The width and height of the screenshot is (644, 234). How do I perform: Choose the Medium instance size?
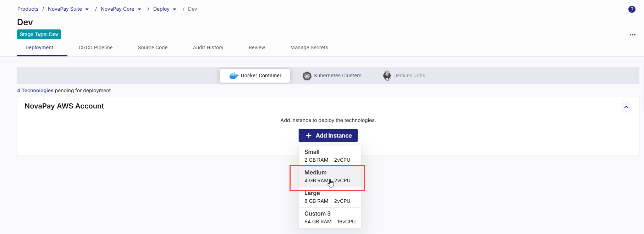(330, 177)
